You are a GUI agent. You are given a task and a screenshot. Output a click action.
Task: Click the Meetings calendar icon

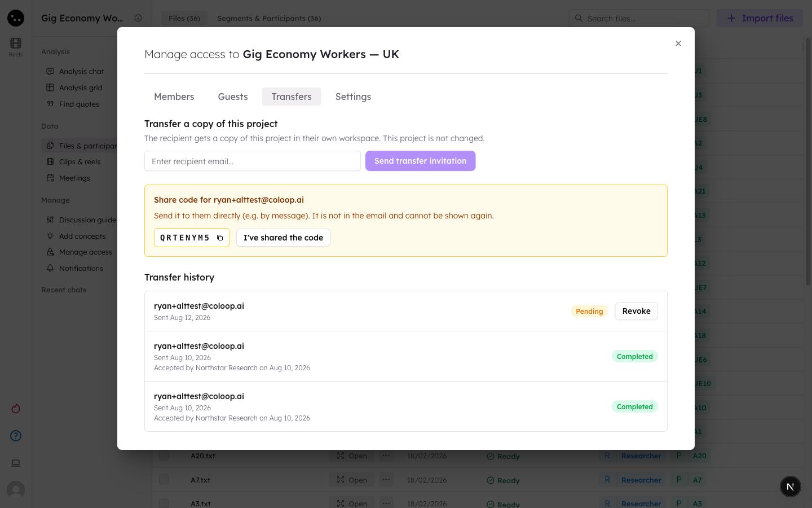tap(50, 178)
